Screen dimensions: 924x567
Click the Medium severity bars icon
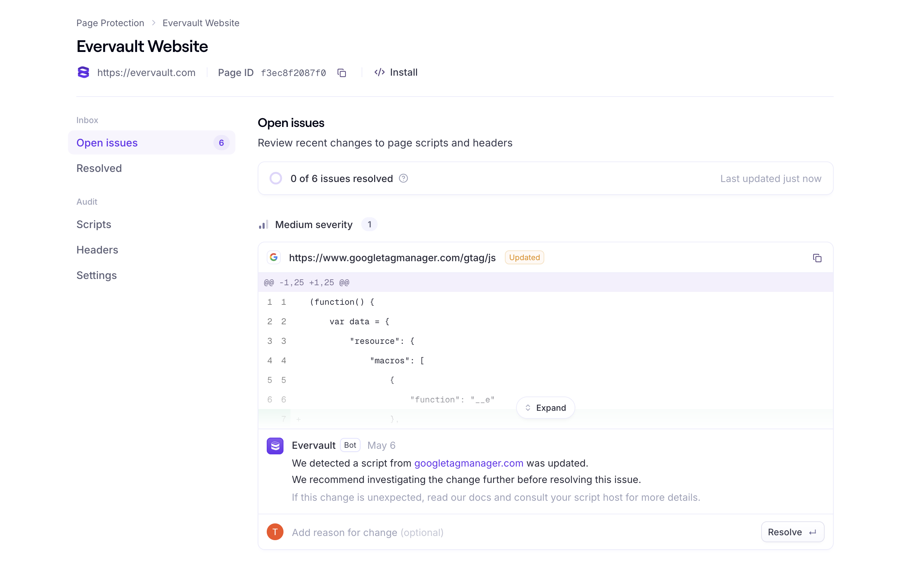(x=264, y=225)
